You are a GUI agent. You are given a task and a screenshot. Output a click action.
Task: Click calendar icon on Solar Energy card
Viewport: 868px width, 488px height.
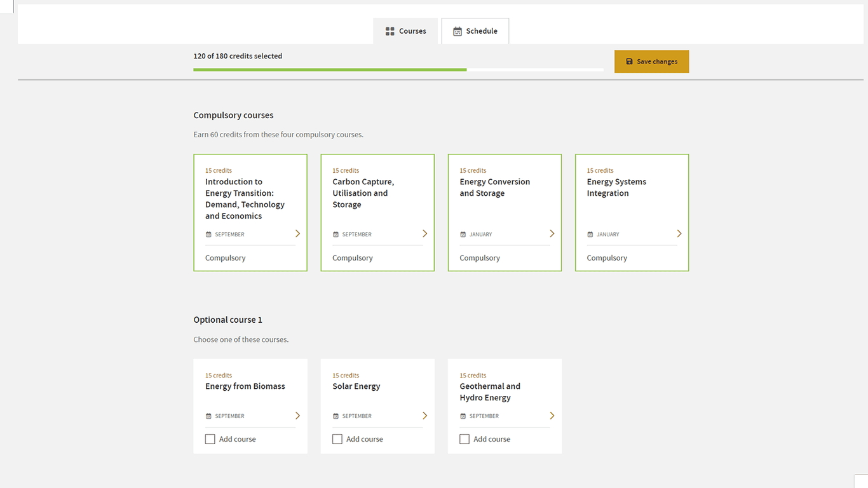click(336, 416)
